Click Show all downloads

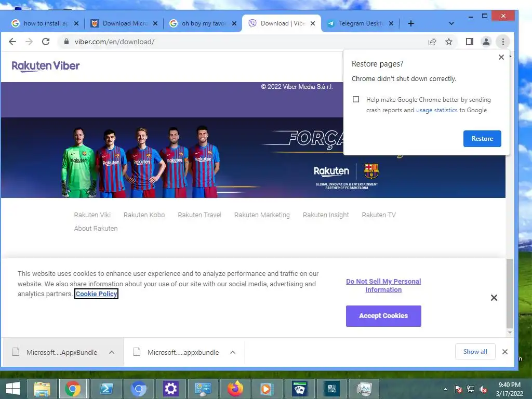click(475, 352)
